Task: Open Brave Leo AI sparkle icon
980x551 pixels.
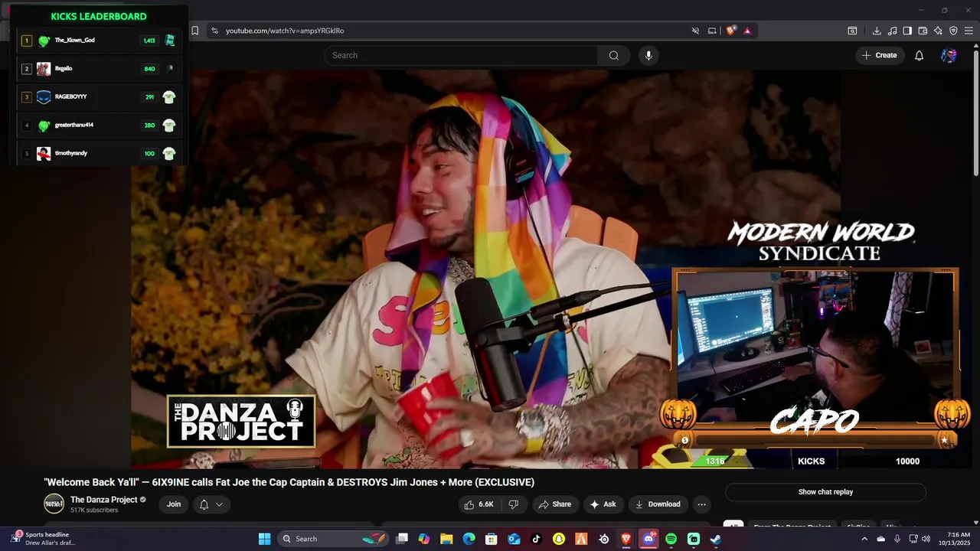Action: [x=938, y=31]
